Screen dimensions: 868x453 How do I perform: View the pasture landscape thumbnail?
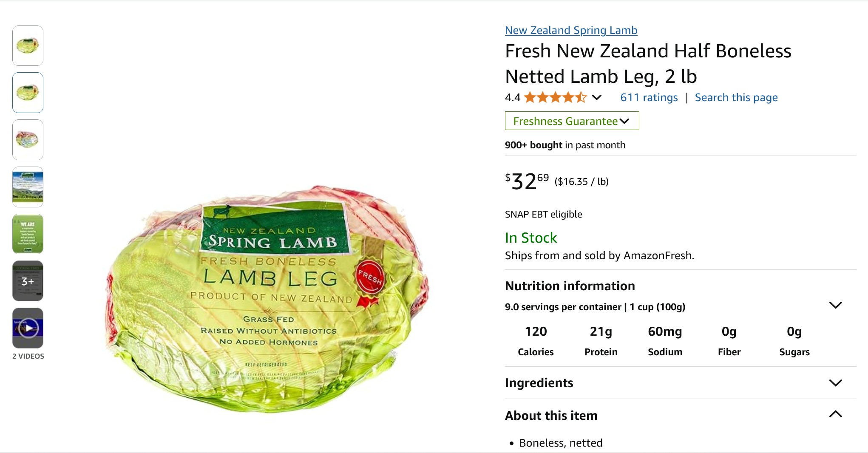pos(28,187)
